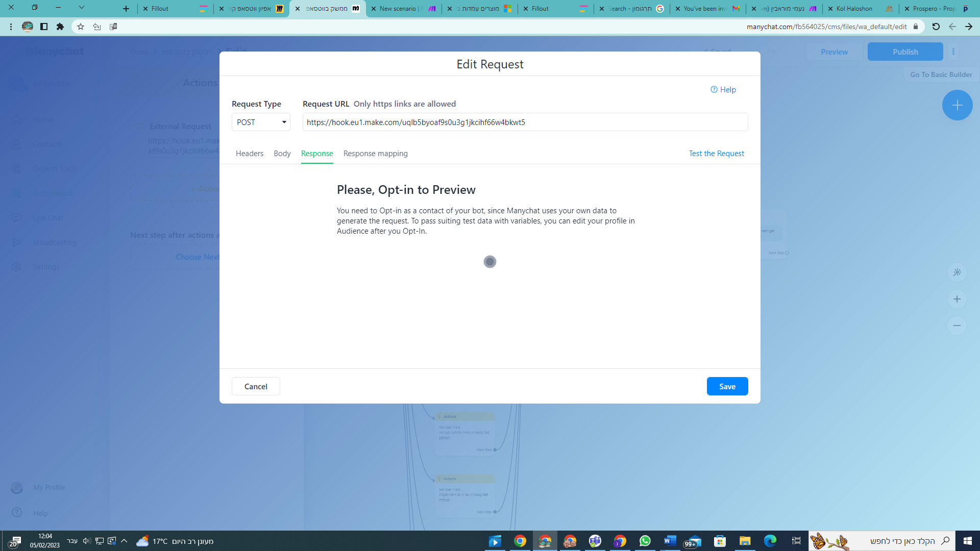Click the auto-arrange magic wand icon
Image resolution: width=980 pixels, height=551 pixels.
pyautogui.click(x=957, y=272)
